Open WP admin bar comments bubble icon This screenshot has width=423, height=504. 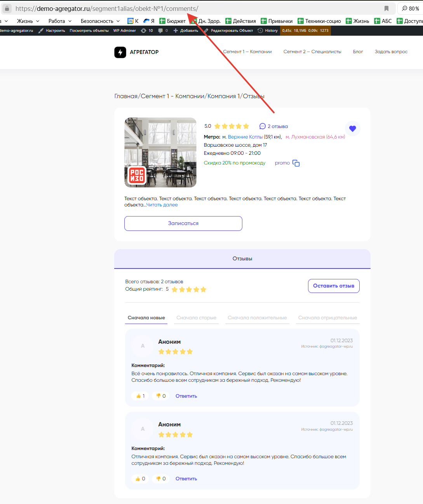pos(161,31)
